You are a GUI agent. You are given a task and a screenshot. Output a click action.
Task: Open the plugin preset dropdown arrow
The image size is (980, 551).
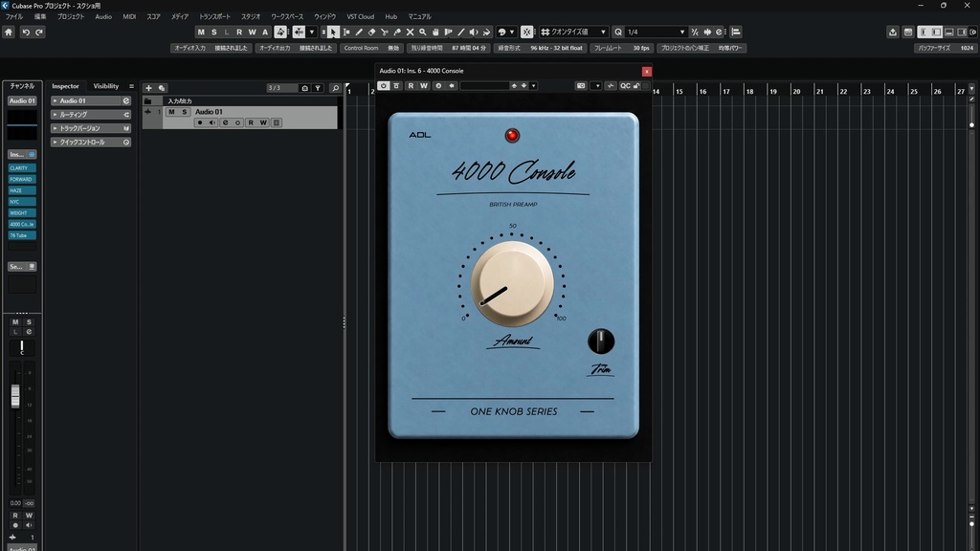pos(533,85)
